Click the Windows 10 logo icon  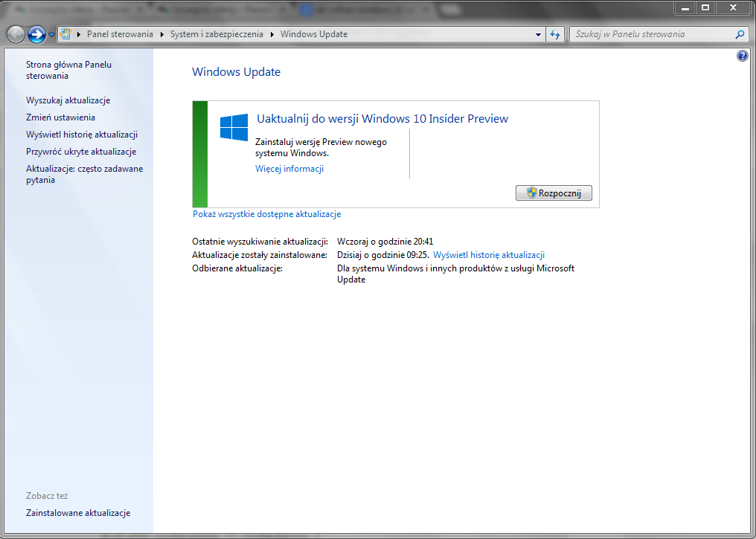point(234,127)
